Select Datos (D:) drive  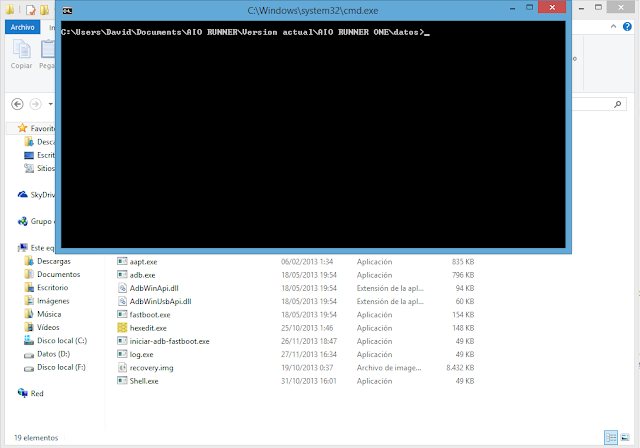(47, 354)
